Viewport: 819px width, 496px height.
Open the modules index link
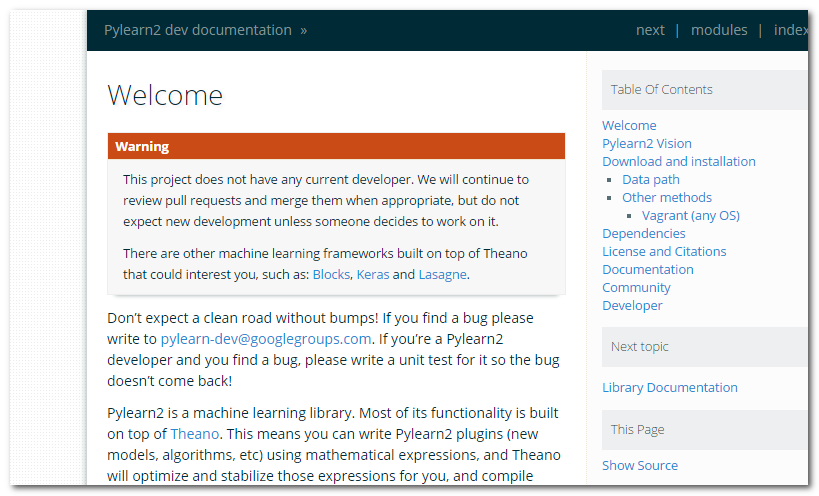click(719, 30)
